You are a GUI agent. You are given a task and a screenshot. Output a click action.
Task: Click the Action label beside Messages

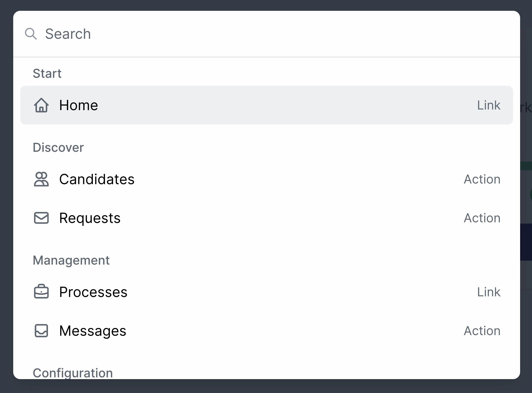(482, 331)
